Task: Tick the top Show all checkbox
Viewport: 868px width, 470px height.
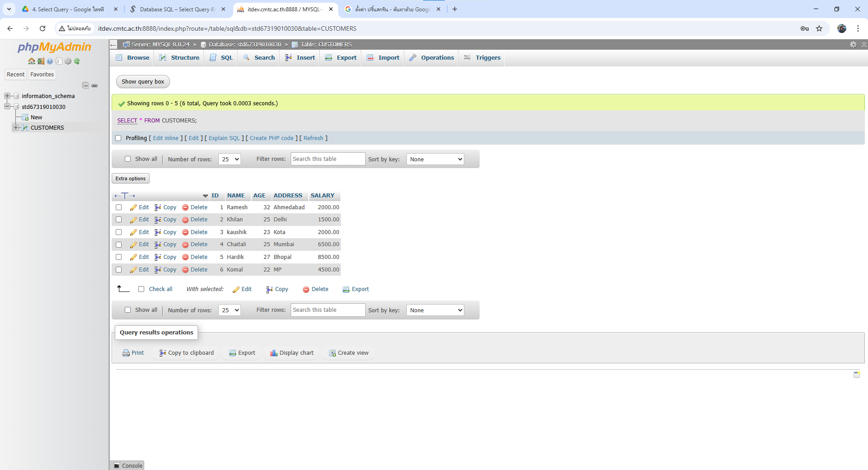Action: [x=127, y=159]
